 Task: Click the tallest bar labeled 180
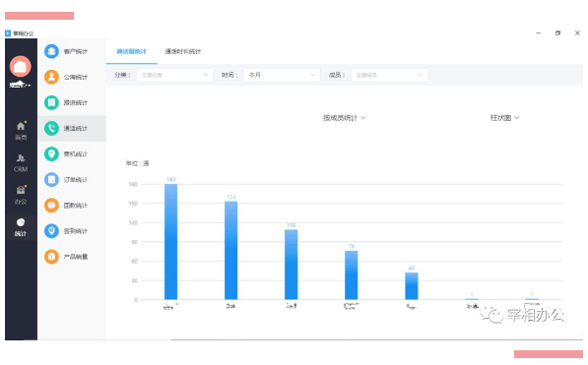coord(171,242)
